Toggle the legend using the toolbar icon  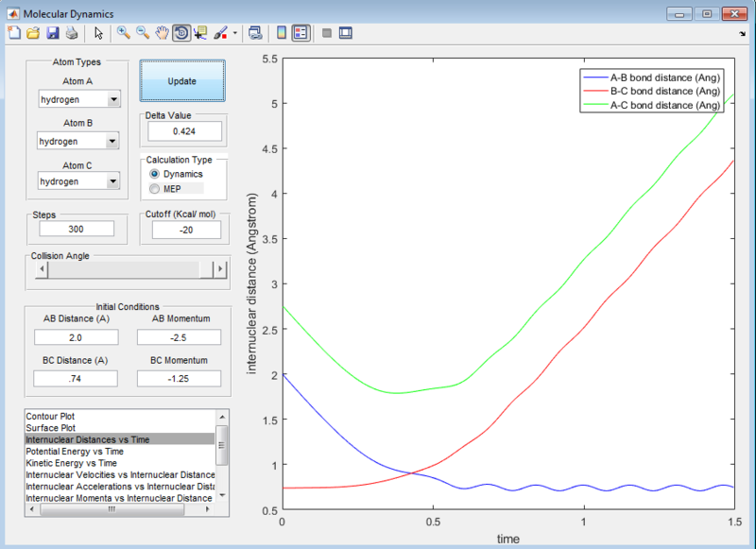click(299, 32)
